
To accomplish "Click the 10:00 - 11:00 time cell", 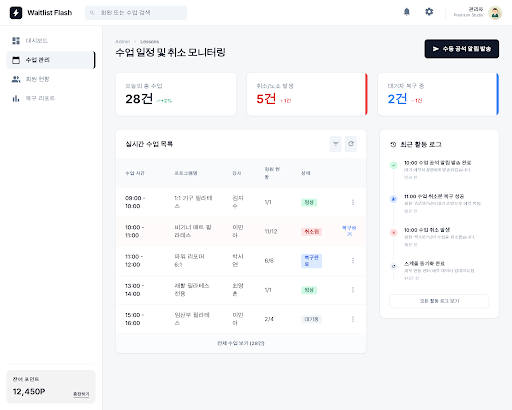I will pos(135,231).
